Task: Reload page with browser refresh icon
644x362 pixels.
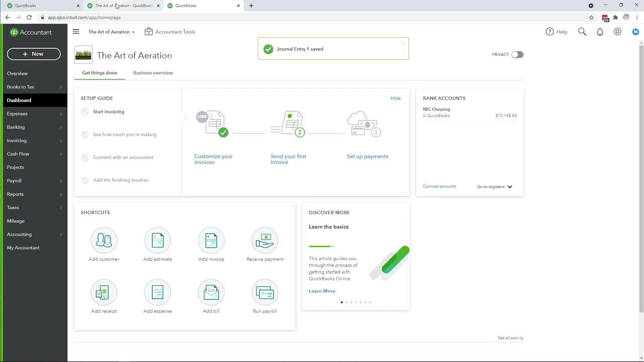Action: click(29, 18)
